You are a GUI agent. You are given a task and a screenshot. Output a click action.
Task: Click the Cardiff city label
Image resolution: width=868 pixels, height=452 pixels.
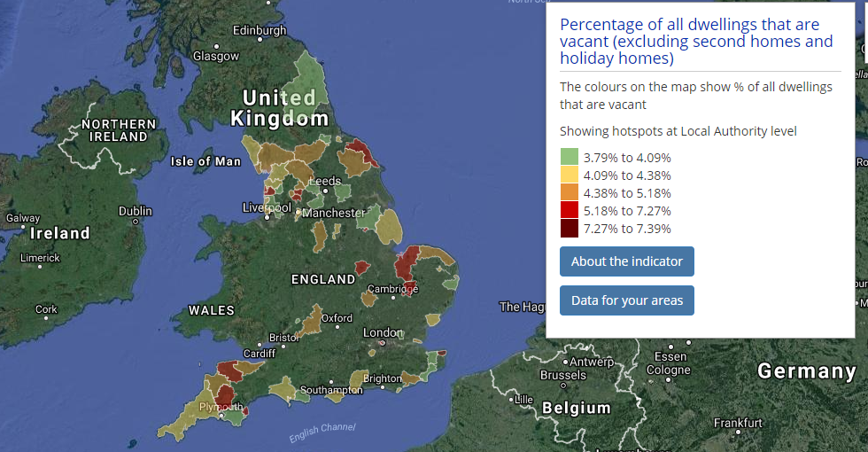click(259, 354)
